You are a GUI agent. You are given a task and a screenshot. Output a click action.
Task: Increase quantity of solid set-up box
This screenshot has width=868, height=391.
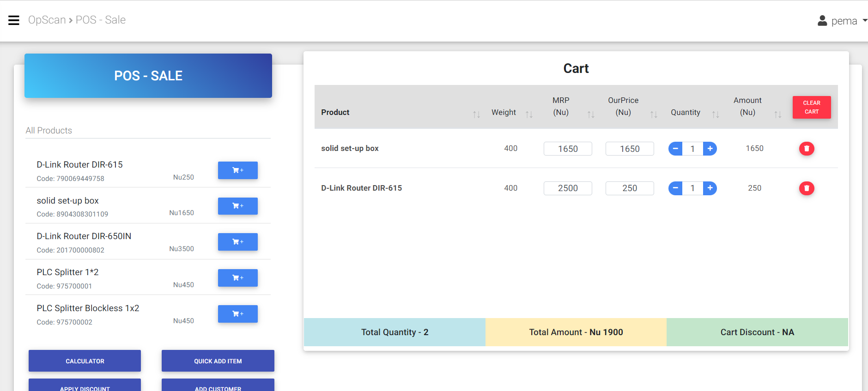(x=710, y=149)
